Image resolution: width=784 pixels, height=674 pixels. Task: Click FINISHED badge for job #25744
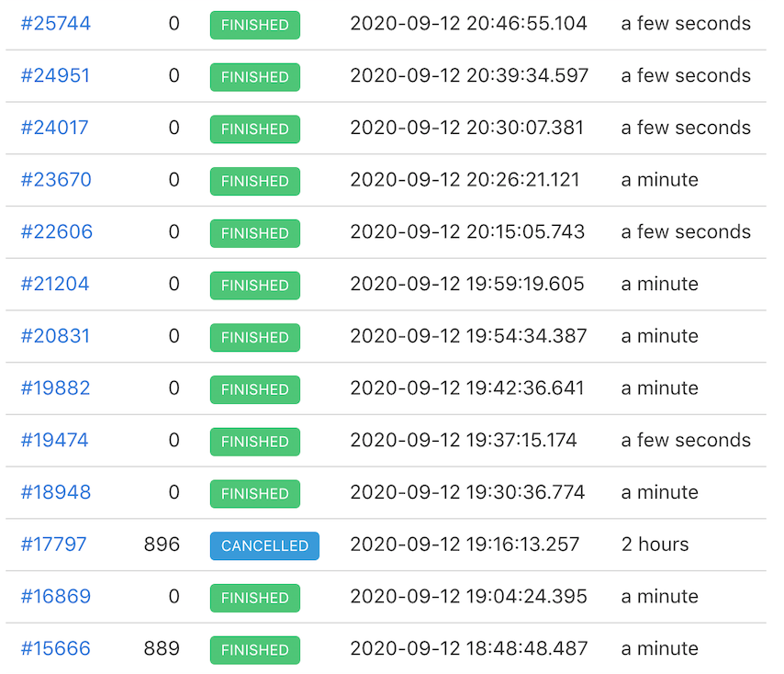[254, 25]
